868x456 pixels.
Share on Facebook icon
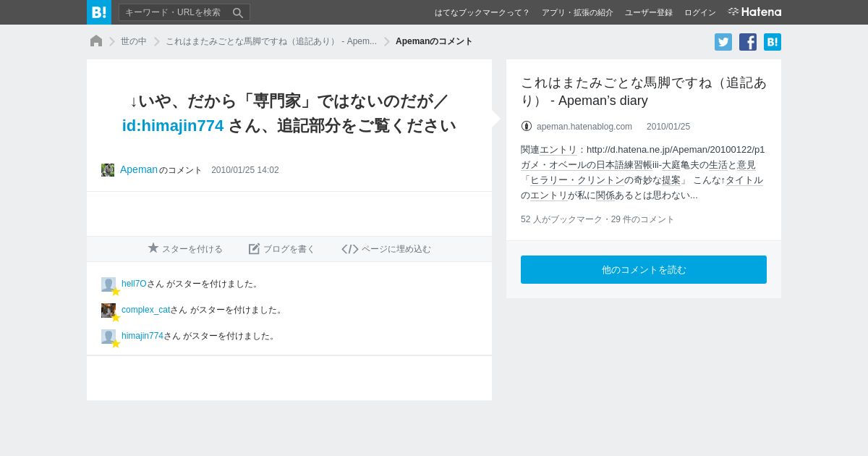748,42
